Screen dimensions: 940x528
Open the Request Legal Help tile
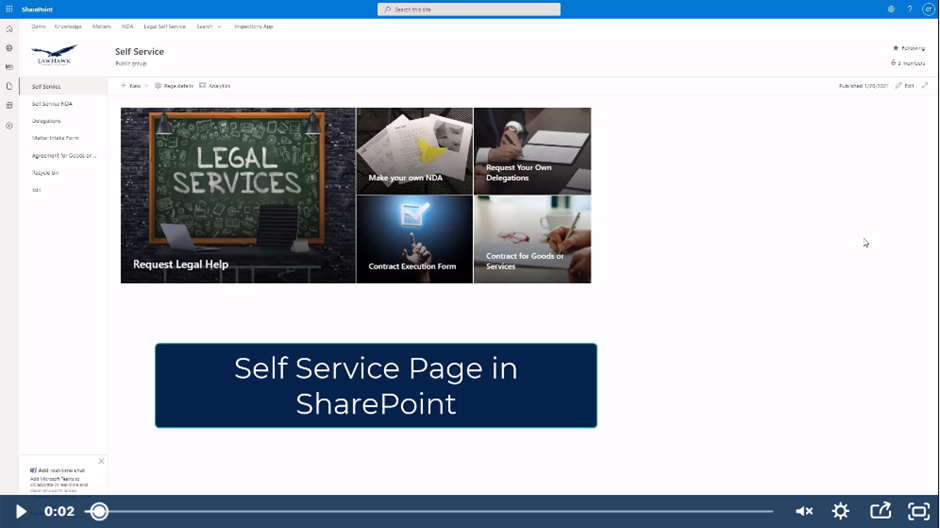[238, 195]
